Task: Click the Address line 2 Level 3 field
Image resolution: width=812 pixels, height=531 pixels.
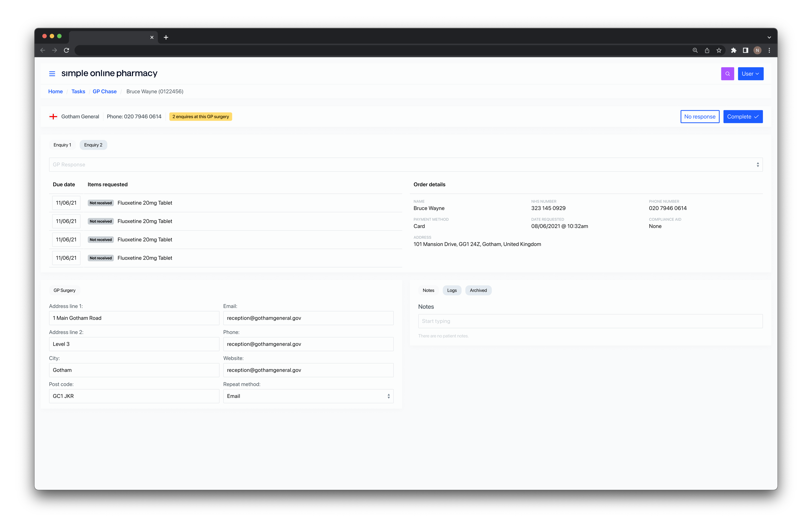Action: (x=134, y=344)
